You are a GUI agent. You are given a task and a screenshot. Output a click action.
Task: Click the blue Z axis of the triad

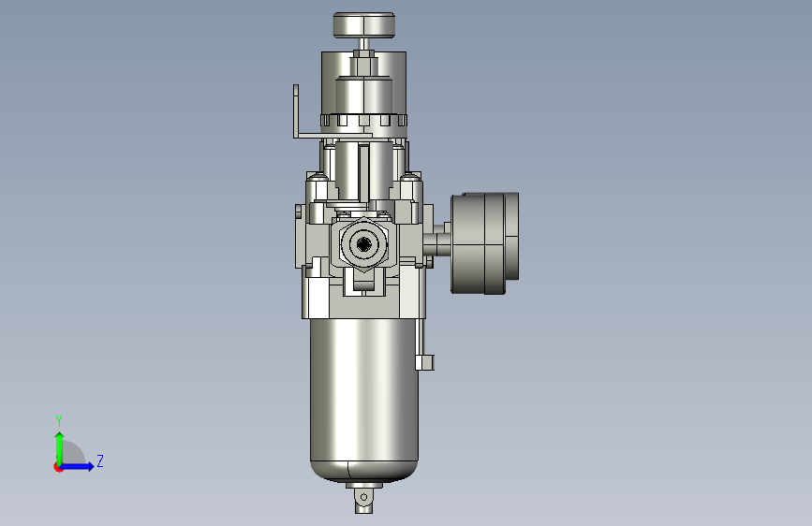point(78,466)
